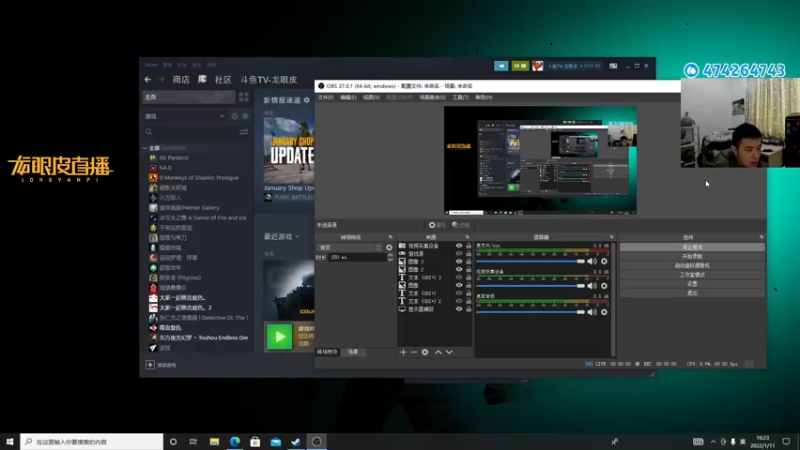
Task: Click the 工作室模式 button in OBS
Action: (692, 274)
